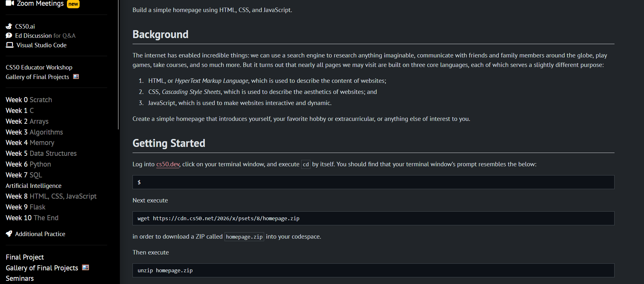The image size is (644, 284).
Task: Open the cs50.dev link
Action: pos(168,164)
